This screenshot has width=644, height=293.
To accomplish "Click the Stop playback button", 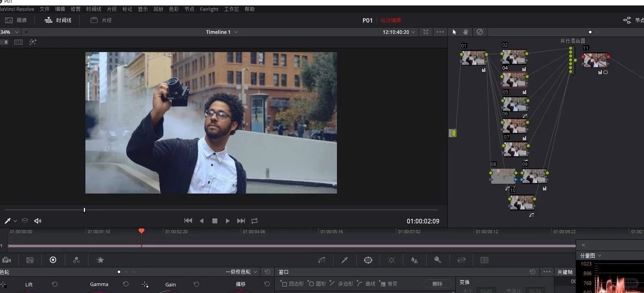I will coord(215,221).
